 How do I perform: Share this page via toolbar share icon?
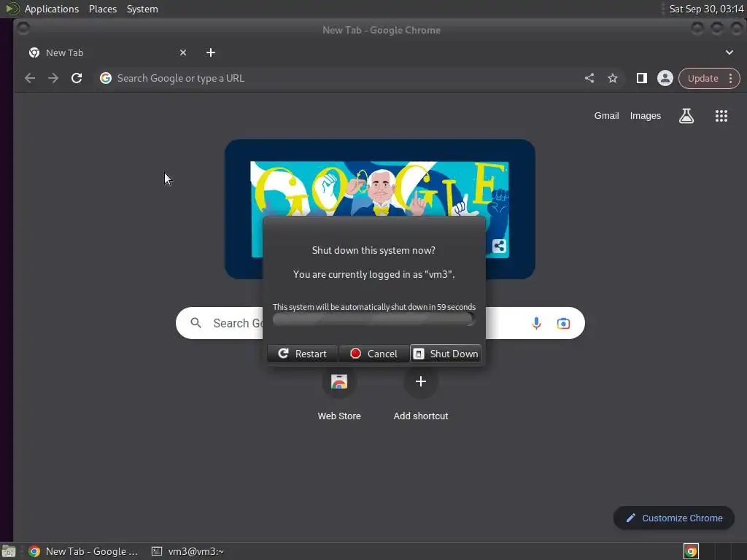(589, 78)
